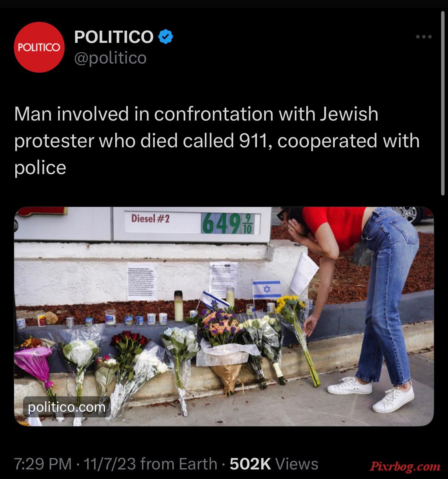Image resolution: width=448 pixels, height=479 pixels.
Task: Open the three-dot more options menu
Action: (424, 37)
